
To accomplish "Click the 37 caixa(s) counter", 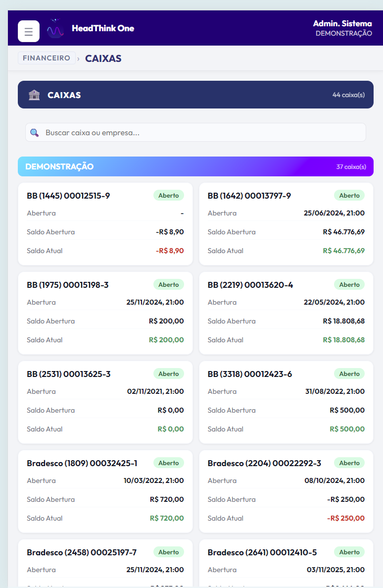I will [x=351, y=167].
